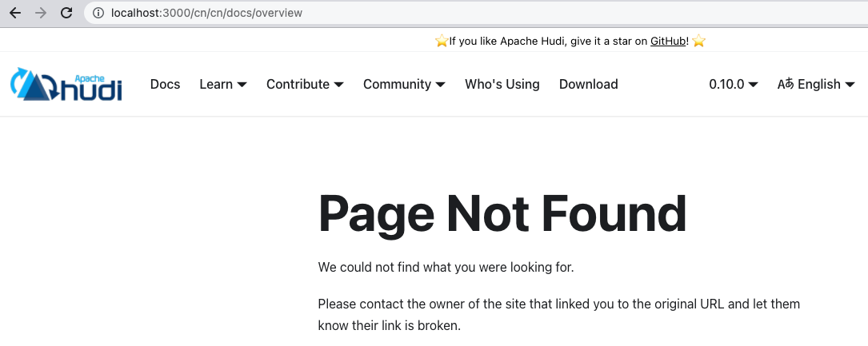Viewport: 868px width, 346px height.
Task: Click the translate icon beside English
Action: [x=786, y=85]
